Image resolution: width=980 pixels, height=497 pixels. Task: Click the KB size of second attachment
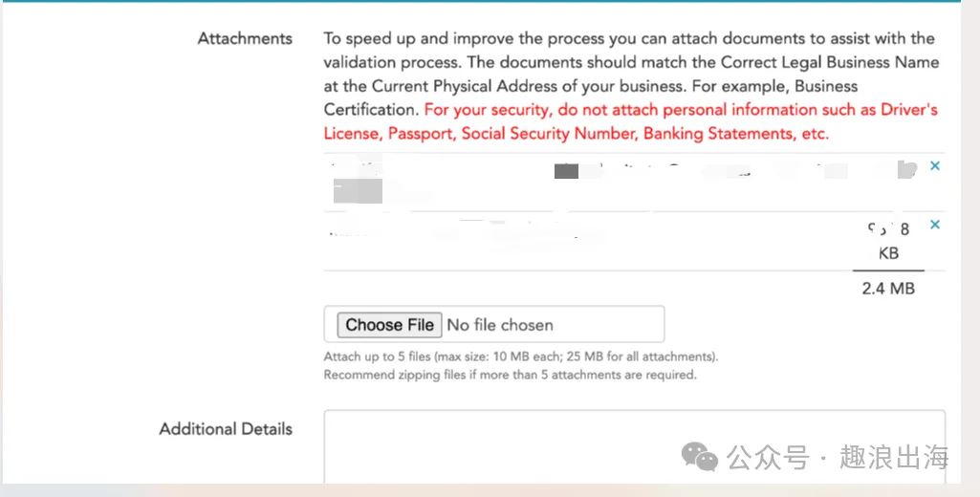(888, 241)
